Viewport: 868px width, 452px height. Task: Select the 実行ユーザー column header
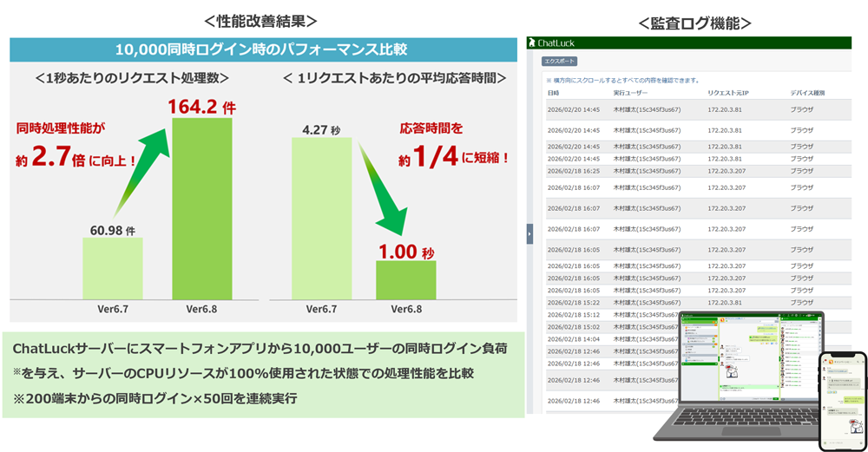(630, 93)
